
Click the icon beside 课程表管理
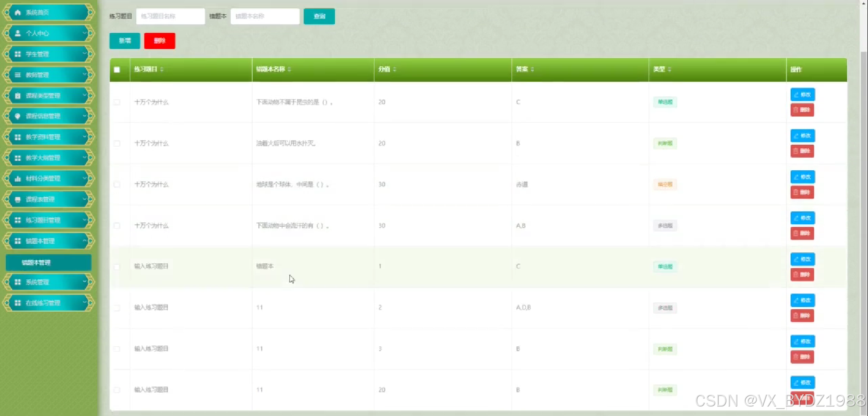(x=18, y=199)
